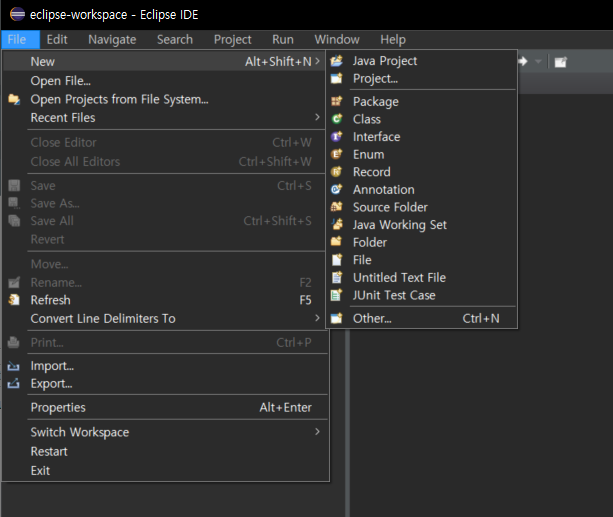Viewport: 613px width, 517px height.
Task: Choose Import... from the File menu
Action: (164, 366)
